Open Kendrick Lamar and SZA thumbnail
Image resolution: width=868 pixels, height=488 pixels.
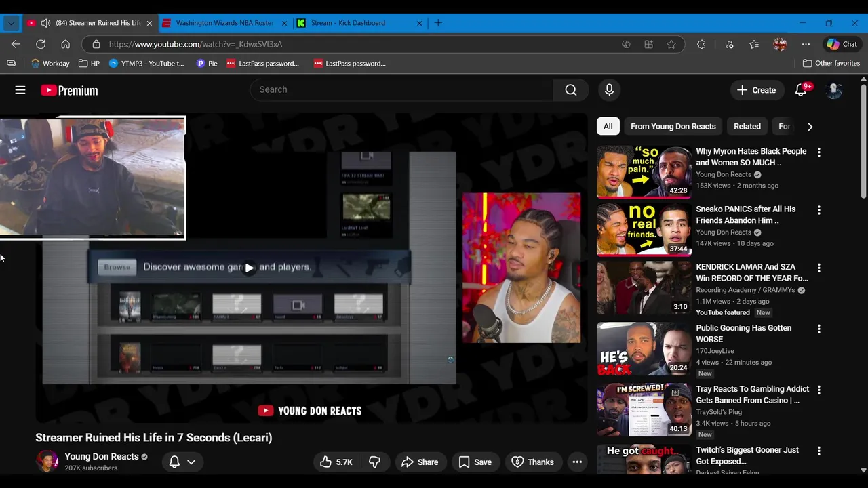point(644,287)
